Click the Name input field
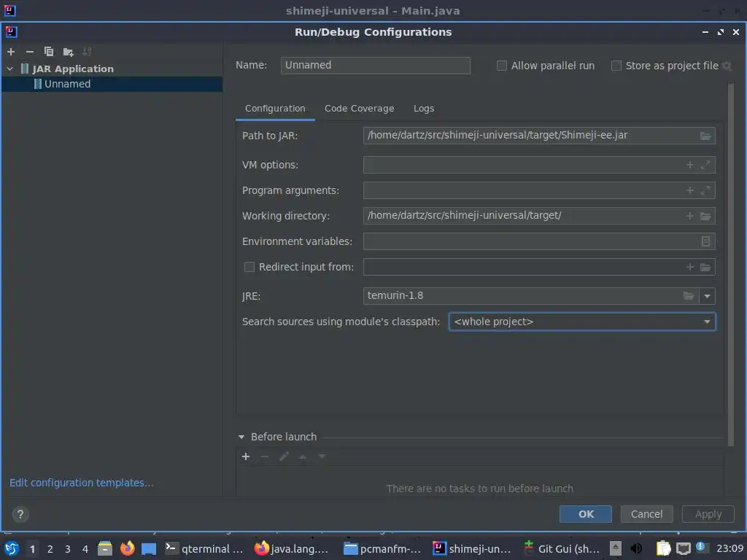747x560 pixels. click(376, 65)
